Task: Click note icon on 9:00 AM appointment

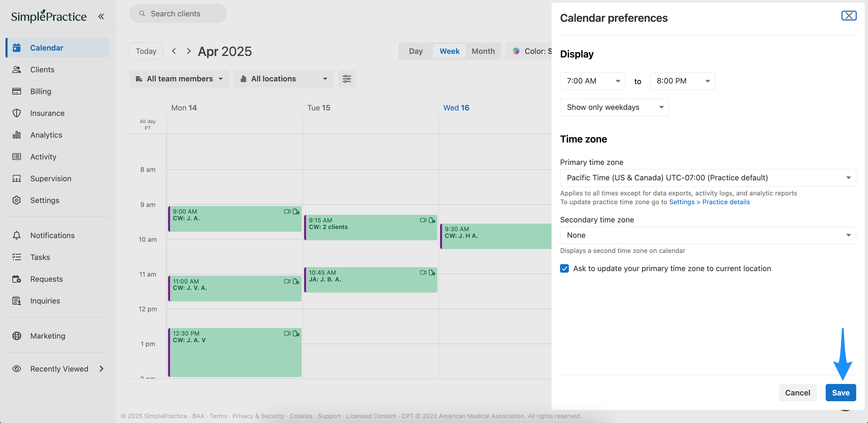Action: (x=296, y=211)
